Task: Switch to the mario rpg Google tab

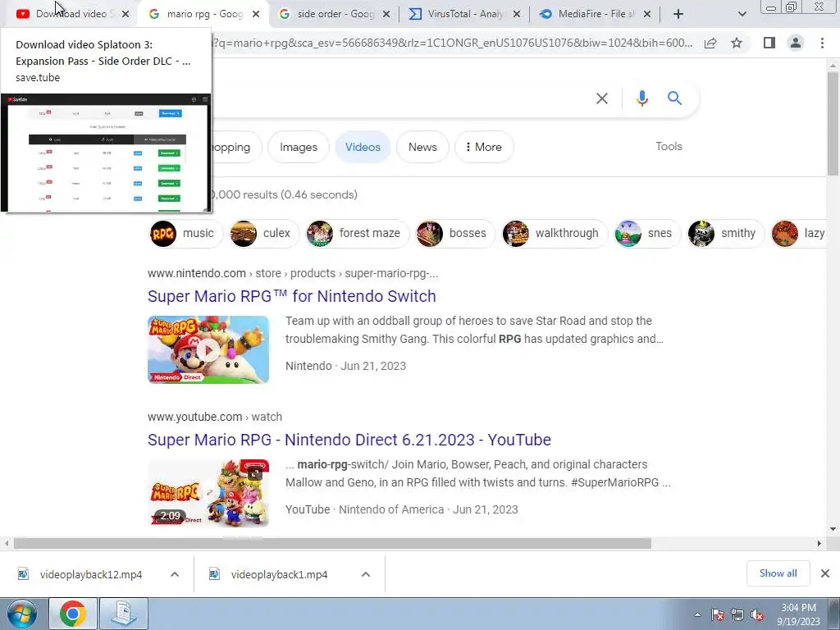Action: (x=203, y=14)
